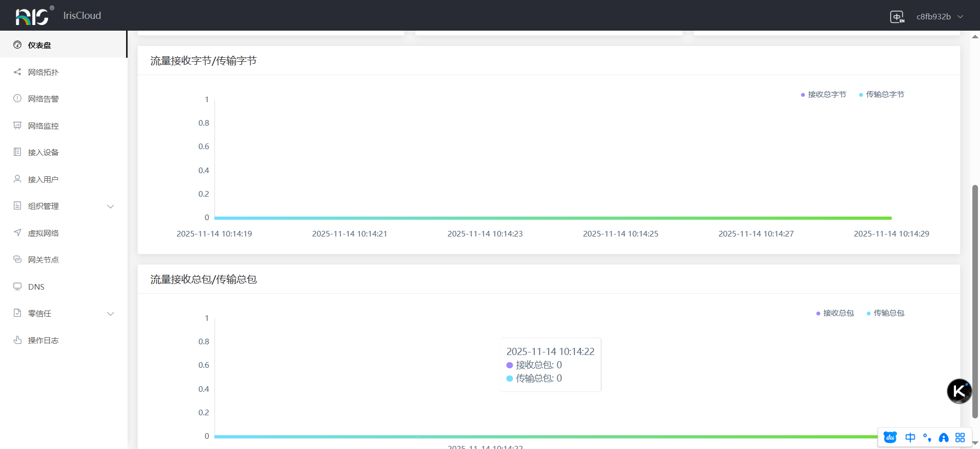The width and height of the screenshot is (980, 449).
Task: Click the 网络告警 alert icon
Action: pos(17,99)
